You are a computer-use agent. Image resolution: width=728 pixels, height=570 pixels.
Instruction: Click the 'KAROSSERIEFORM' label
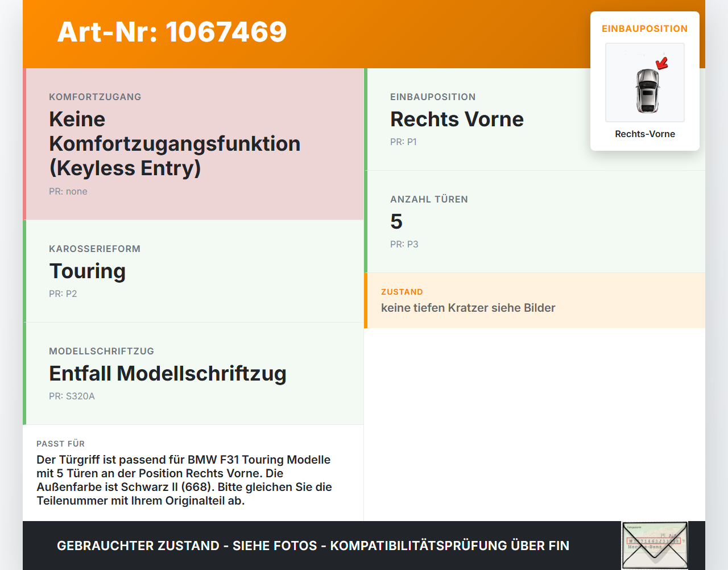94,249
